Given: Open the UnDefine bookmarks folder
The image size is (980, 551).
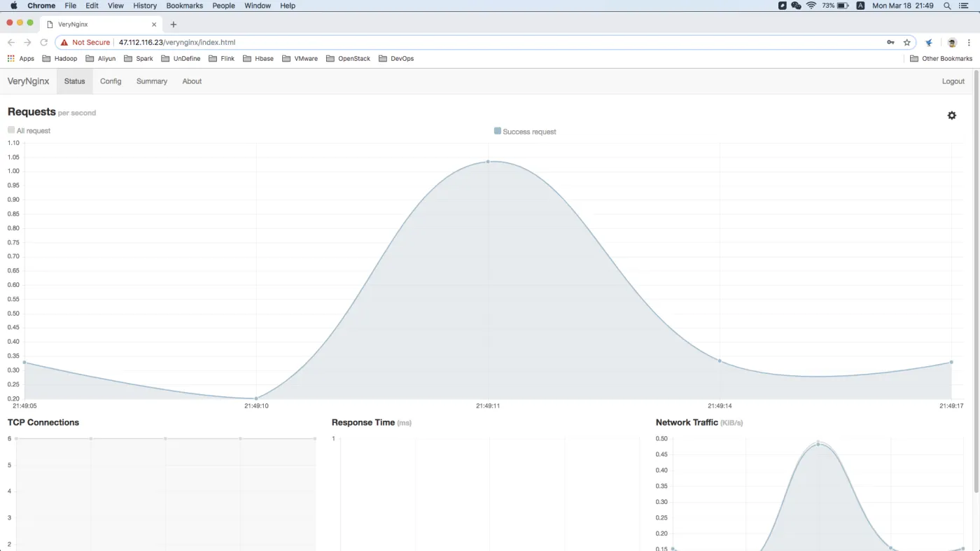Looking at the screenshot, I should 181,59.
